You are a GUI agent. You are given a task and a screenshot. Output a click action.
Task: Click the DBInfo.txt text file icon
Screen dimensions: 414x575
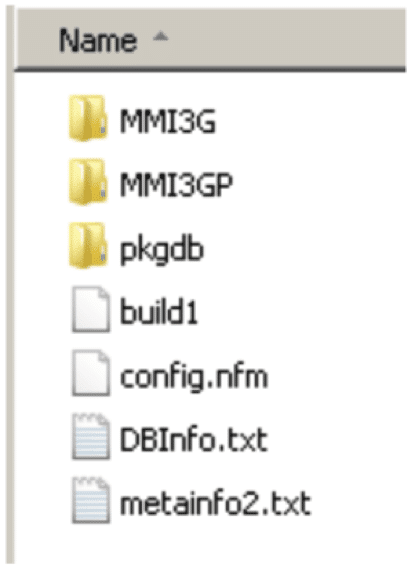(91, 437)
